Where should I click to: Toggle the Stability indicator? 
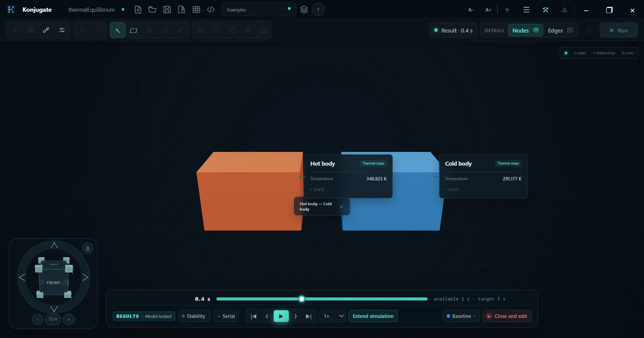coord(194,316)
